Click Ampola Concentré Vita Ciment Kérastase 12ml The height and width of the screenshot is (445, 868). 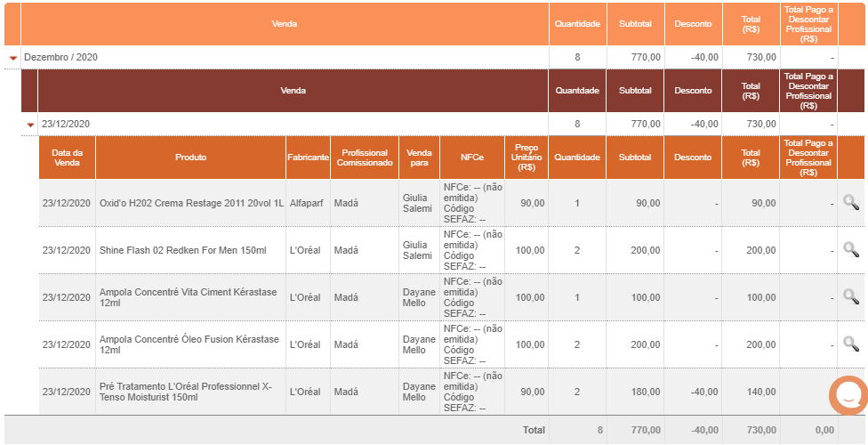189,297
